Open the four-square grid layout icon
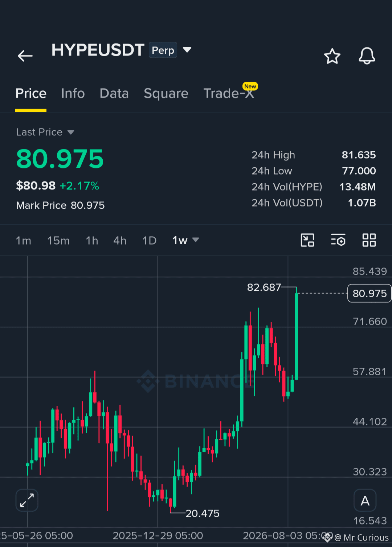The height and width of the screenshot is (547, 392). [369, 240]
